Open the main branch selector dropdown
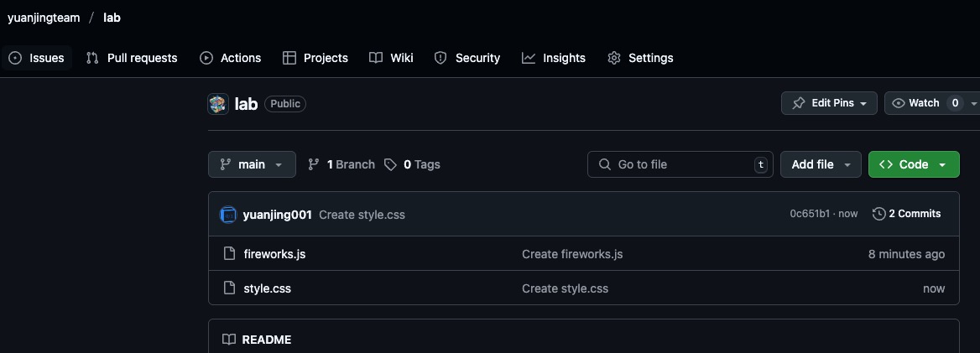Image resolution: width=980 pixels, height=353 pixels. pos(252,164)
